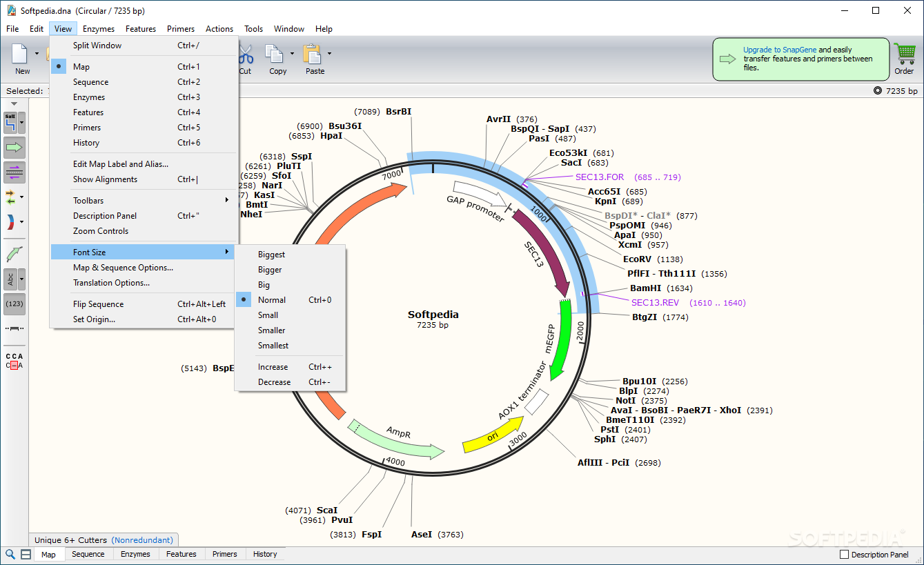Switch to the History tab at the bottom
The width and height of the screenshot is (924, 565).
265,554
